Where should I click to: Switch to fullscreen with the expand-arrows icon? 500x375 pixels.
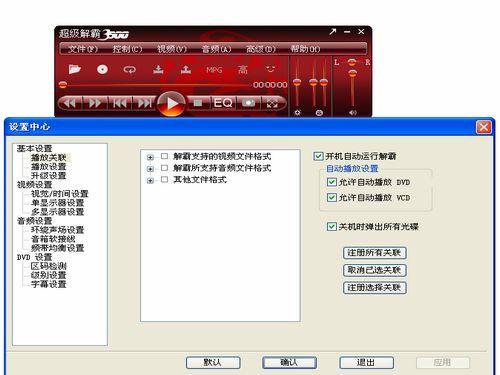coord(273,103)
